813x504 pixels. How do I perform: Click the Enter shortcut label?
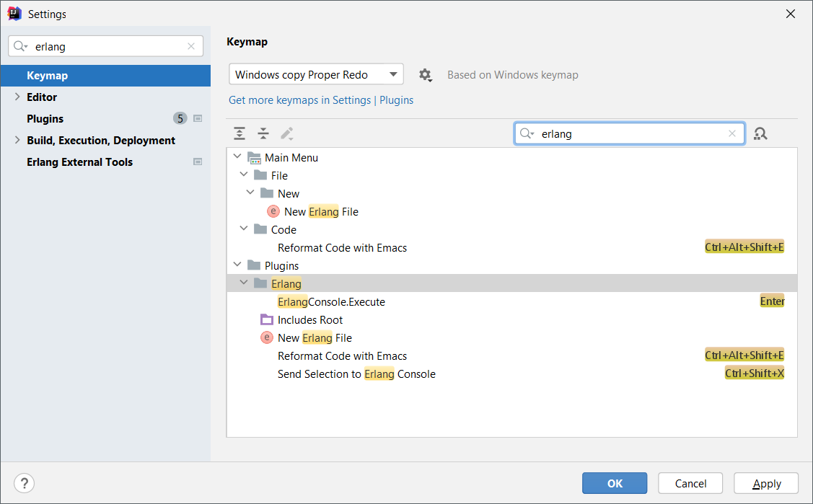772,301
